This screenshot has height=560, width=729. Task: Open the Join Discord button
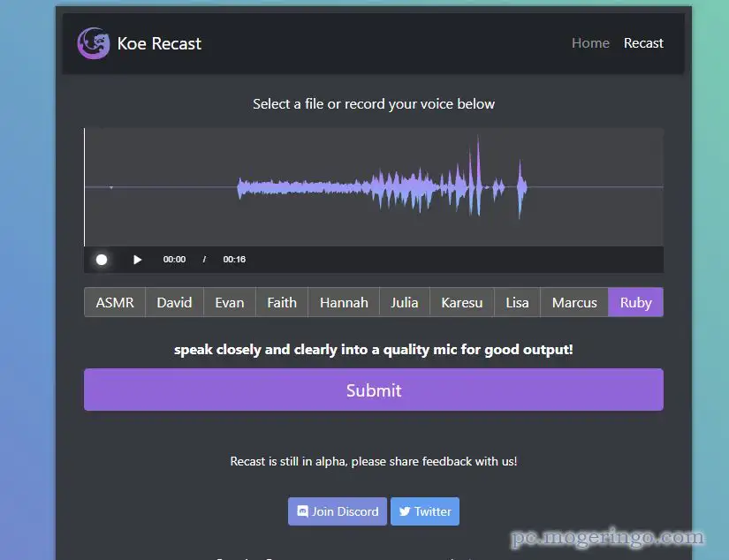(x=338, y=511)
